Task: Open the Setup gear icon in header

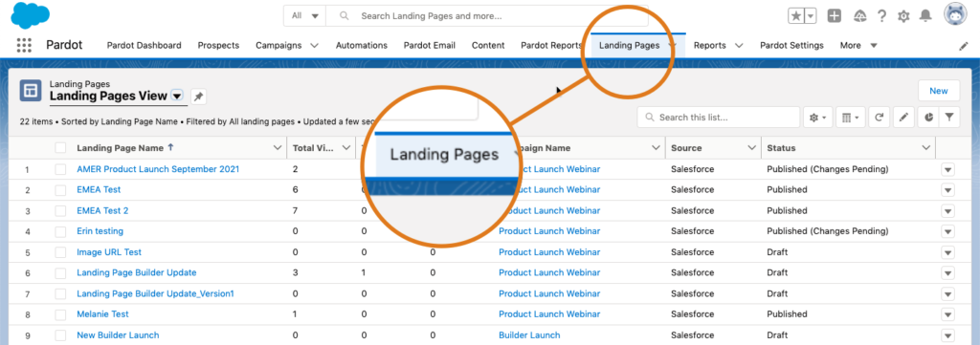Action: [x=903, y=17]
